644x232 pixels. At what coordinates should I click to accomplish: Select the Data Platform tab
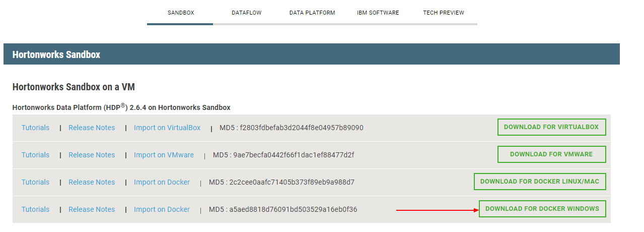(x=312, y=13)
